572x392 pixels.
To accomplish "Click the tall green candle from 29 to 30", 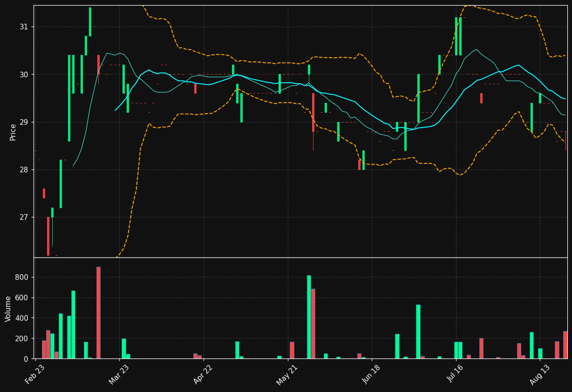I will pos(418,98).
